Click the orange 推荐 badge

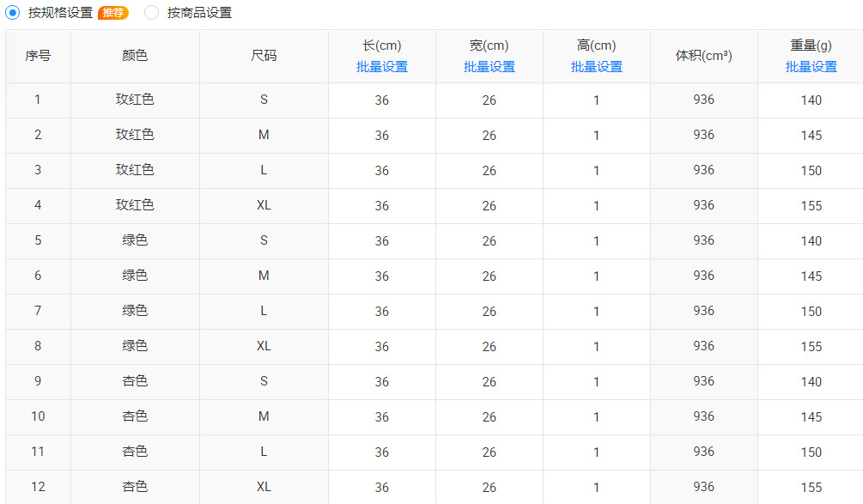click(112, 13)
